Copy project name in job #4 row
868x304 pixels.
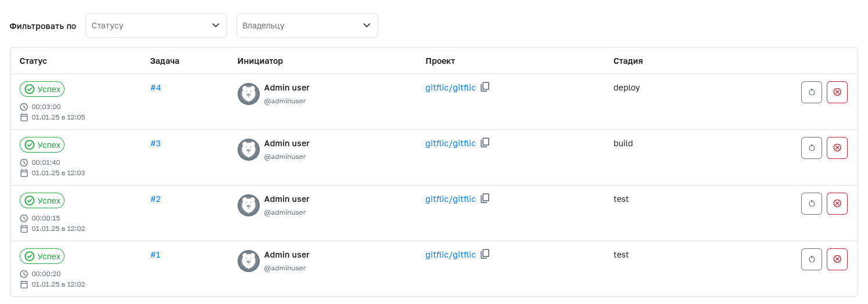click(x=485, y=87)
